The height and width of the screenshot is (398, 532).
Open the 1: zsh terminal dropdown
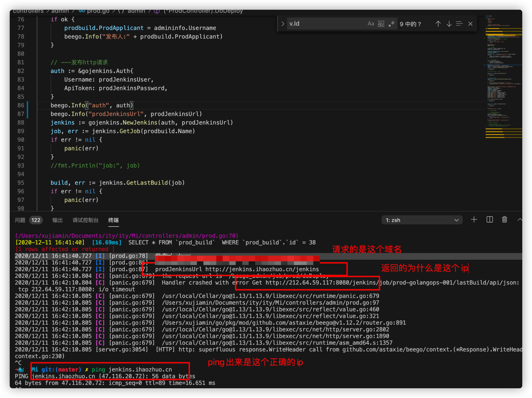(x=422, y=220)
